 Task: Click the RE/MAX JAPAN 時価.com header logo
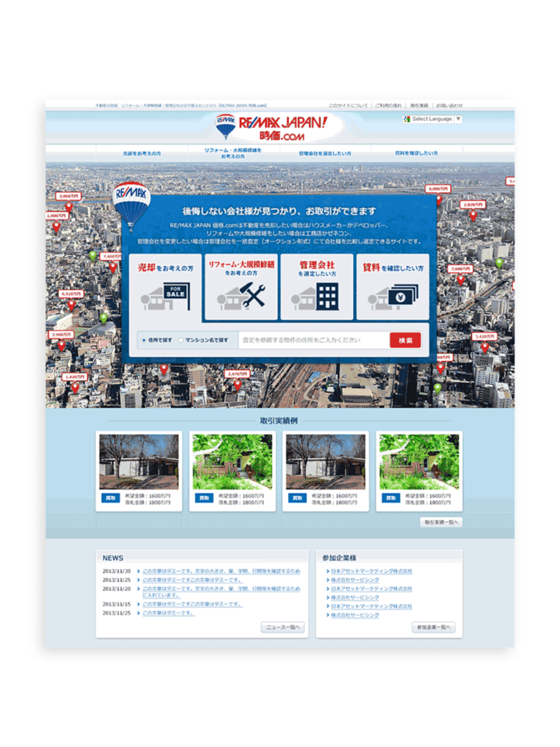(280, 128)
